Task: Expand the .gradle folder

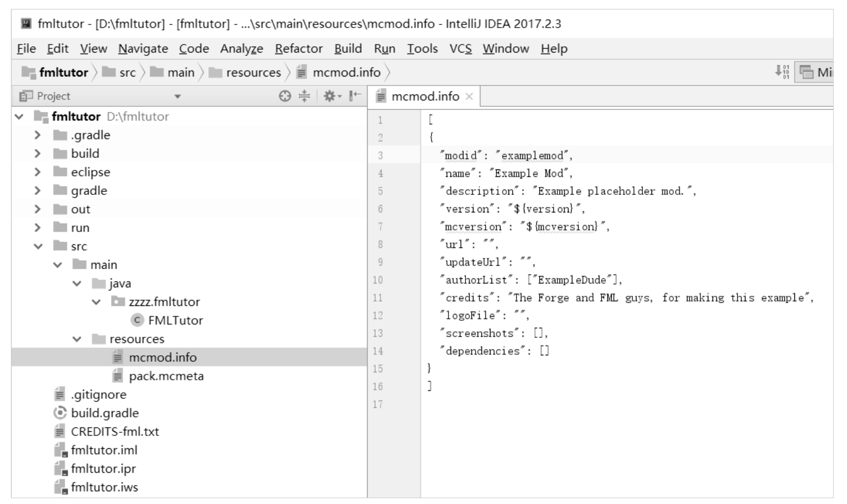Action: point(37,135)
